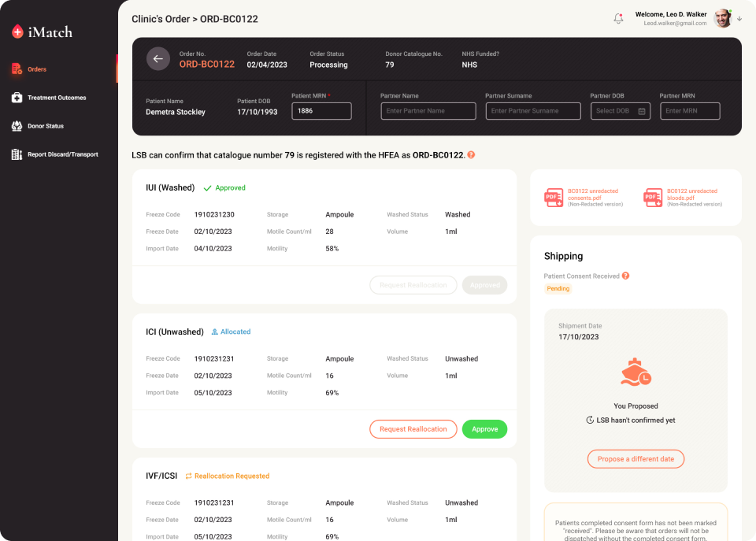Click Leod.walker@gmail.com email text
This screenshot has height=541, width=756.
(675, 23)
